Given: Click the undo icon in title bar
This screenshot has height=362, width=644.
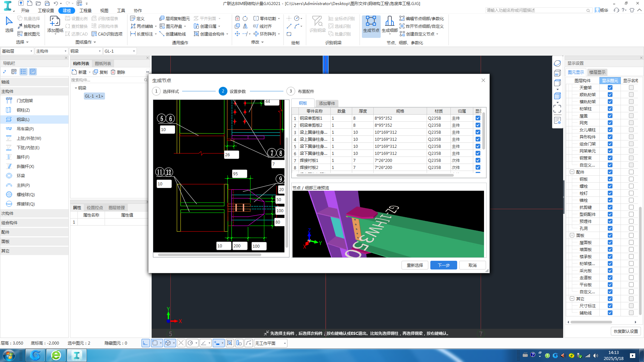Looking at the screenshot, I should (x=56, y=3).
